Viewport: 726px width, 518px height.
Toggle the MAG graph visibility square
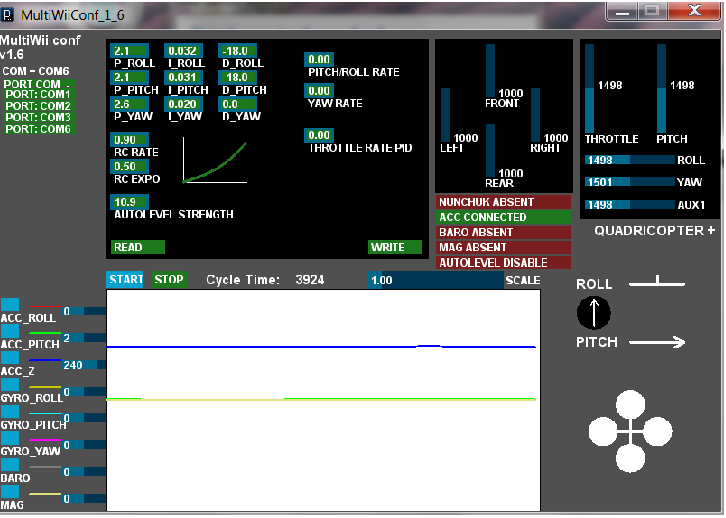click(10, 492)
